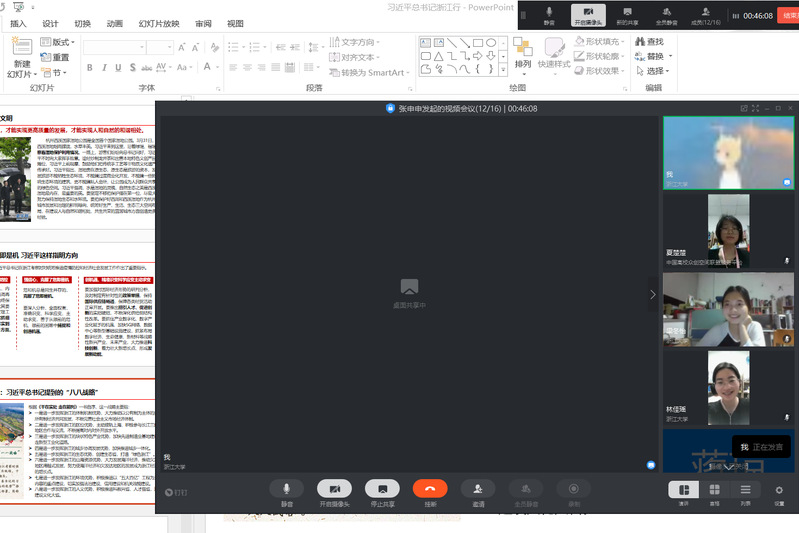Click the 重置 reset slide button
The width and height of the screenshot is (799, 533).
click(55, 57)
